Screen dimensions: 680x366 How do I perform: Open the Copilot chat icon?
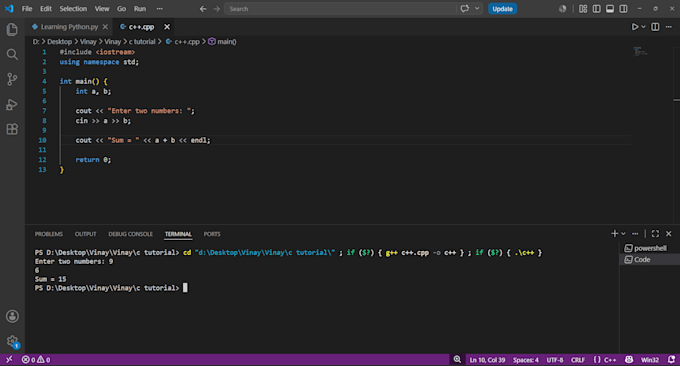click(x=465, y=9)
